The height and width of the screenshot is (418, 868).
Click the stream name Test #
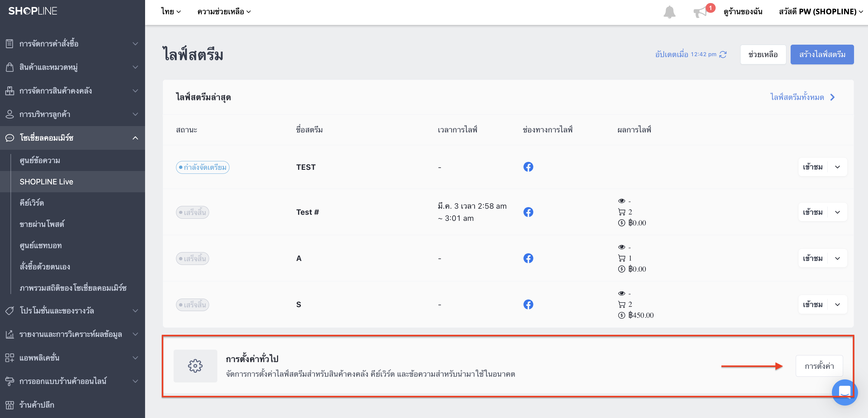[307, 212]
